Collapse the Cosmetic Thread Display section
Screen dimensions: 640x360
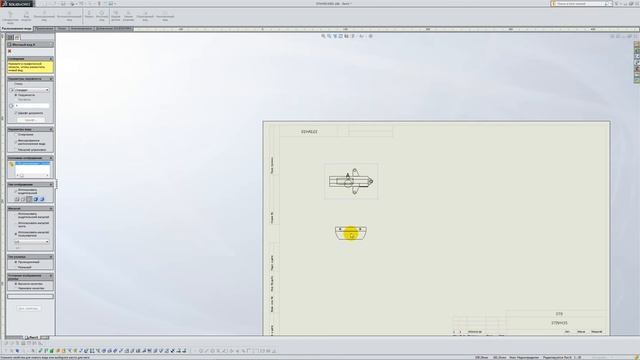[51, 277]
